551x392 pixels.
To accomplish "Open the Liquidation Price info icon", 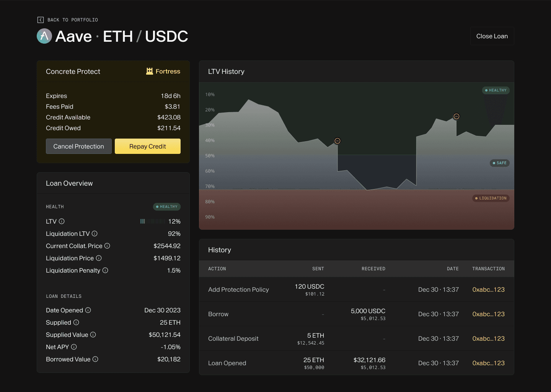I will [99, 258].
